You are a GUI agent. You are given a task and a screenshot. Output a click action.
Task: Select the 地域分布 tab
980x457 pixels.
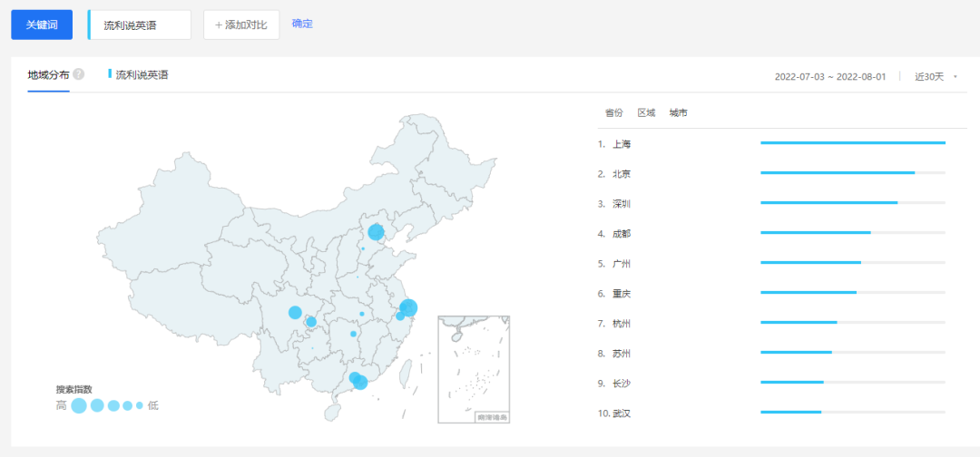click(48, 74)
